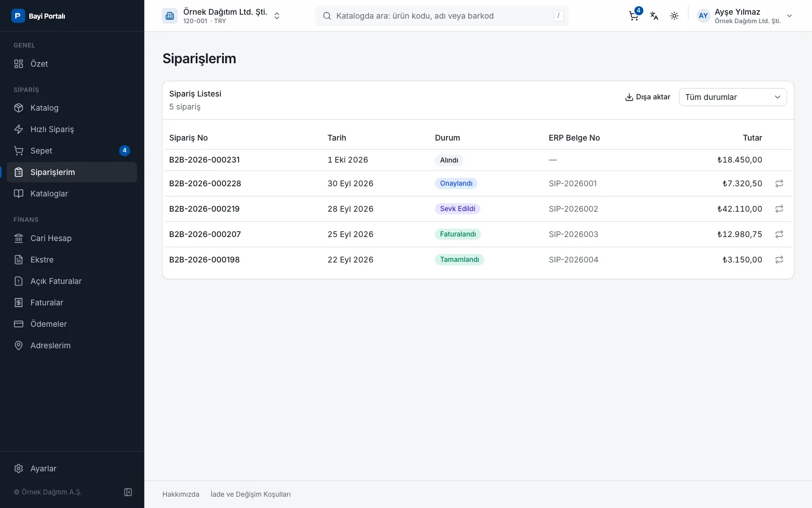Click the search magnifier icon
Image resolution: width=812 pixels, height=508 pixels.
pyautogui.click(x=326, y=16)
